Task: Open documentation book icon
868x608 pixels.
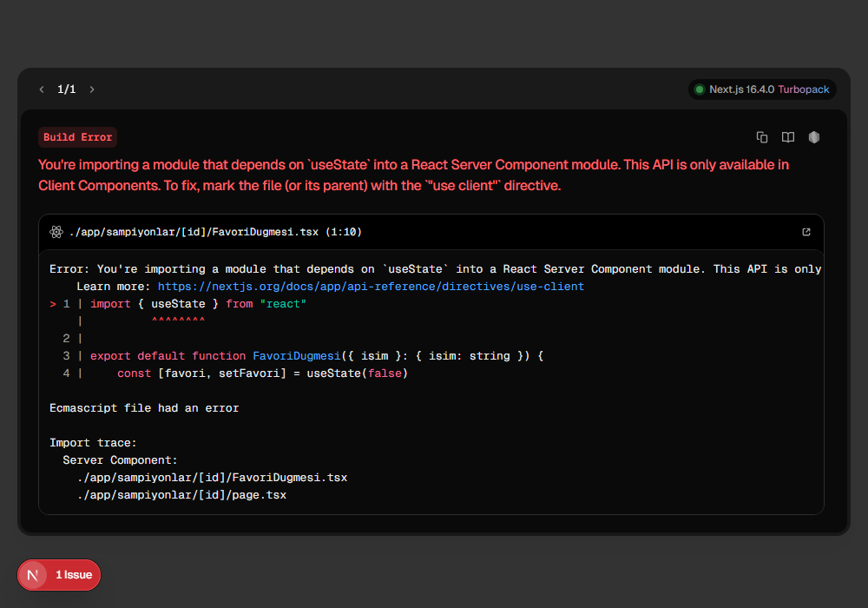Action: pyautogui.click(x=788, y=137)
